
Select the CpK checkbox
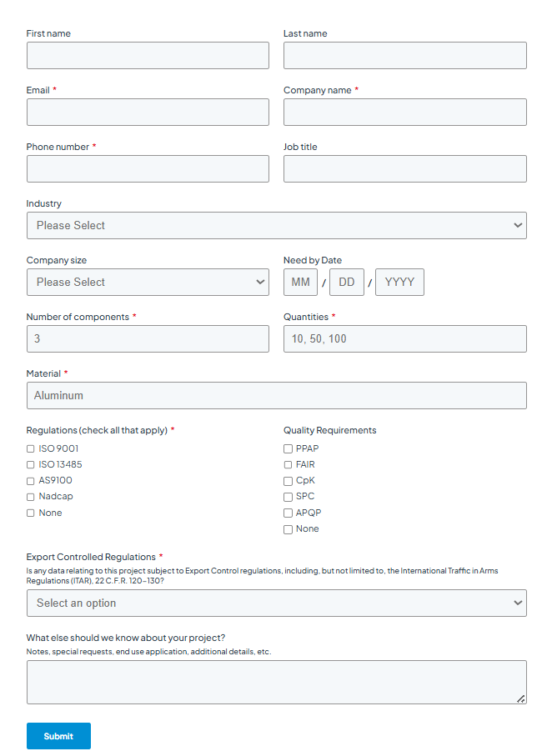pyautogui.click(x=288, y=480)
